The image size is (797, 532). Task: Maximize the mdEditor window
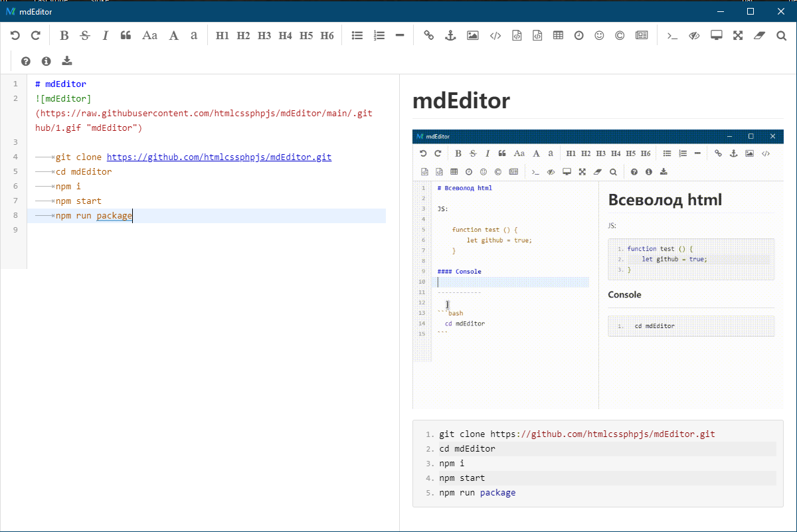(x=751, y=11)
